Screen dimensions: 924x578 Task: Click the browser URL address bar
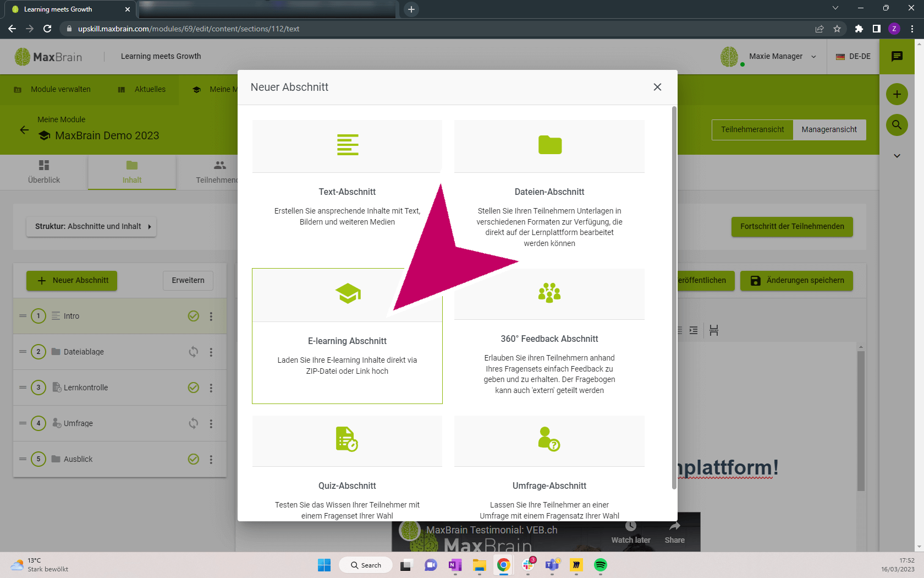[440, 29]
